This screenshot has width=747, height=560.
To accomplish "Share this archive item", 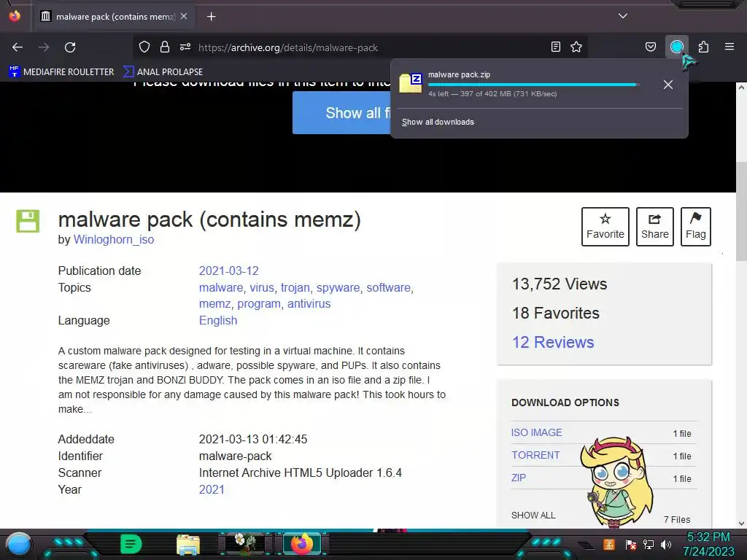I will pyautogui.click(x=654, y=227).
